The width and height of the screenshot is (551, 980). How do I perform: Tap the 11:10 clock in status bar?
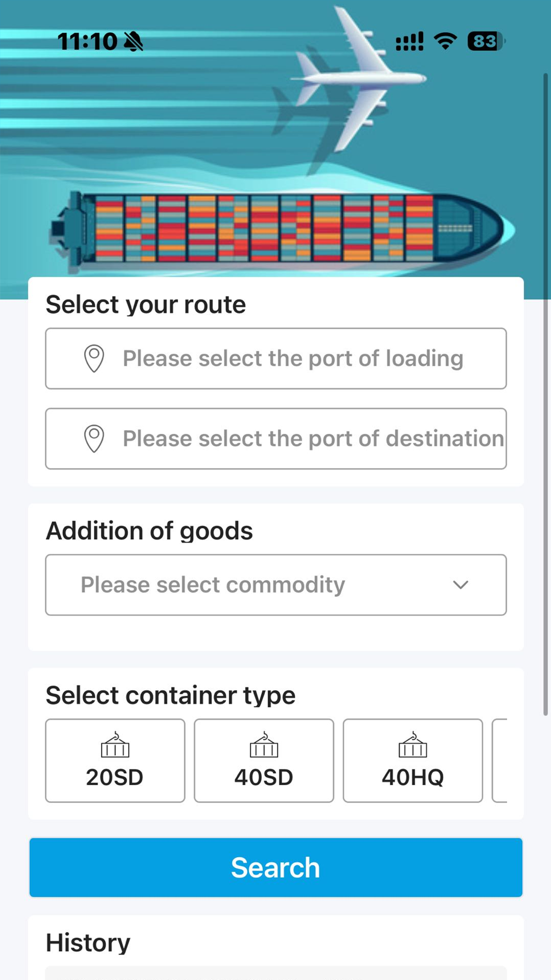point(87,41)
